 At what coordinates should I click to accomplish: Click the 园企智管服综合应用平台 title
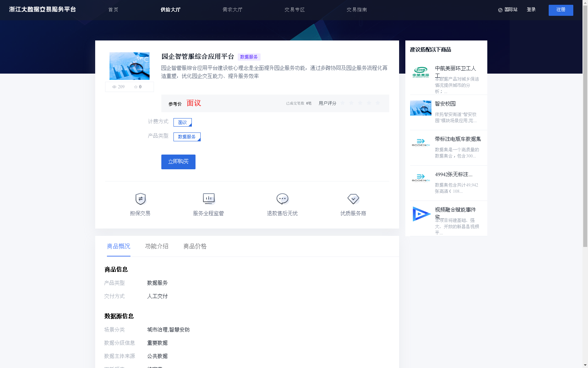click(x=198, y=56)
